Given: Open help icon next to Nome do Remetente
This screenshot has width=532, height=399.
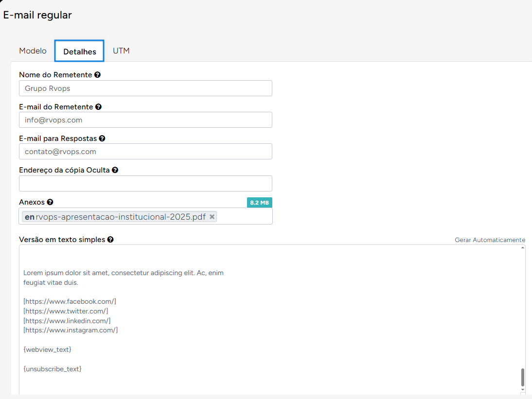Looking at the screenshot, I should tap(98, 75).
